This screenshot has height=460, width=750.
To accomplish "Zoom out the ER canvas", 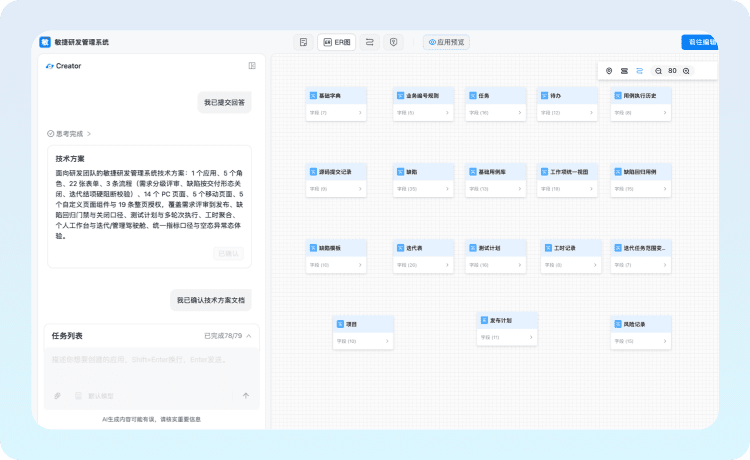I will (658, 71).
